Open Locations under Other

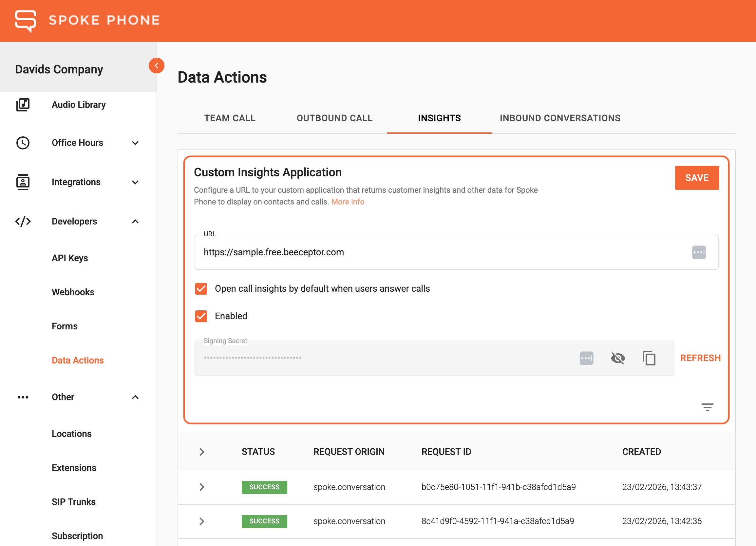[x=72, y=434]
